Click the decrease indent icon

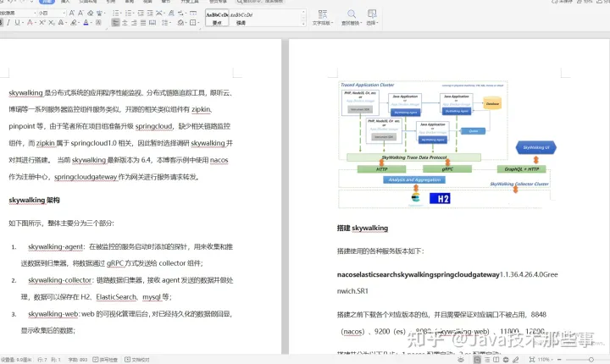click(x=141, y=14)
